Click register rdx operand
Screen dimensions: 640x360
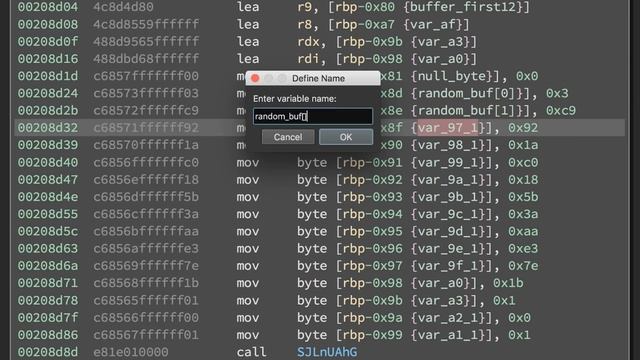coord(308,42)
